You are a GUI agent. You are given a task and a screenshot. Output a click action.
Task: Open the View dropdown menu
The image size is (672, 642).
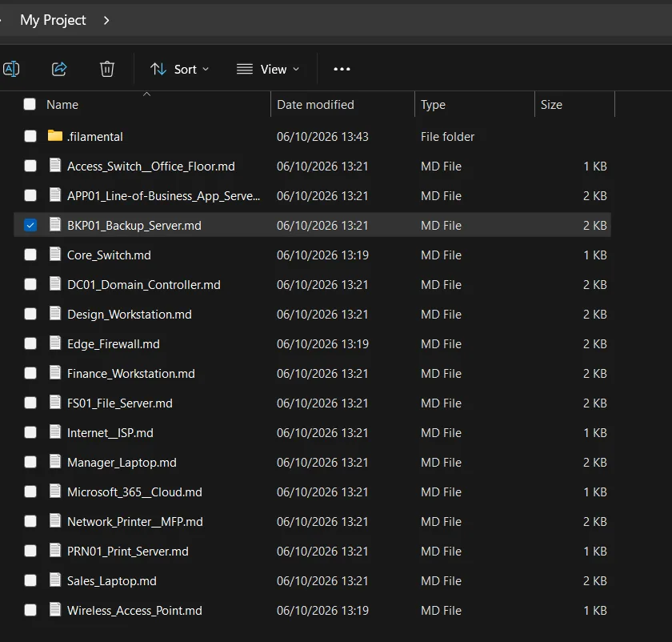[x=268, y=69]
